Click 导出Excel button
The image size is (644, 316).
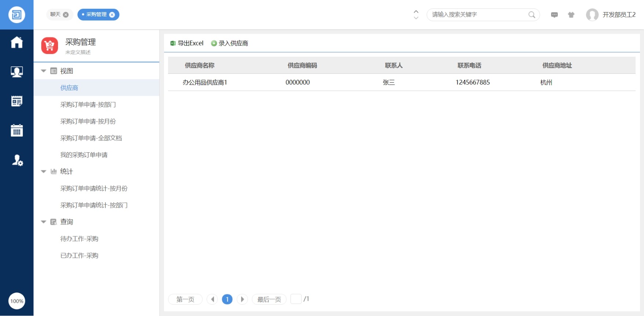tap(187, 43)
